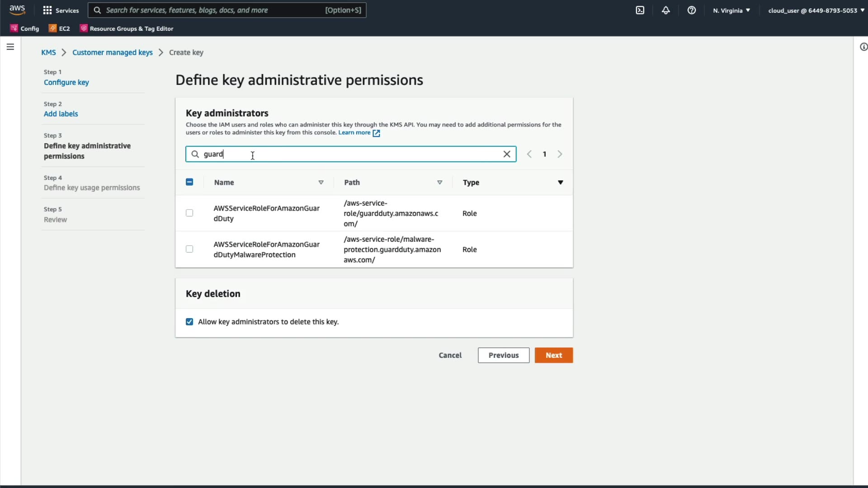Open the info panel icon at right
The image size is (868, 488).
tap(863, 47)
